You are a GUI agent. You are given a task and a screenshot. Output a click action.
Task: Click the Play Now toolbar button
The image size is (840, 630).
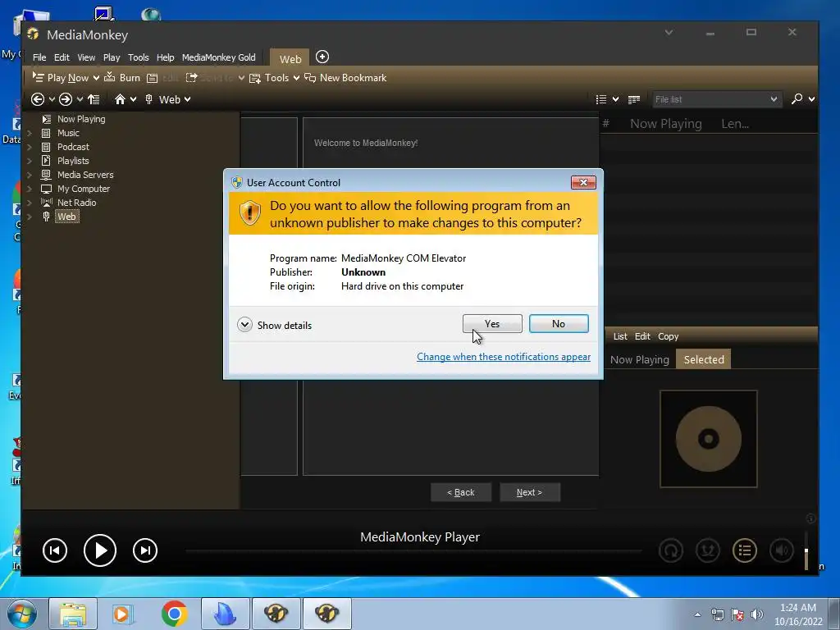click(61, 78)
